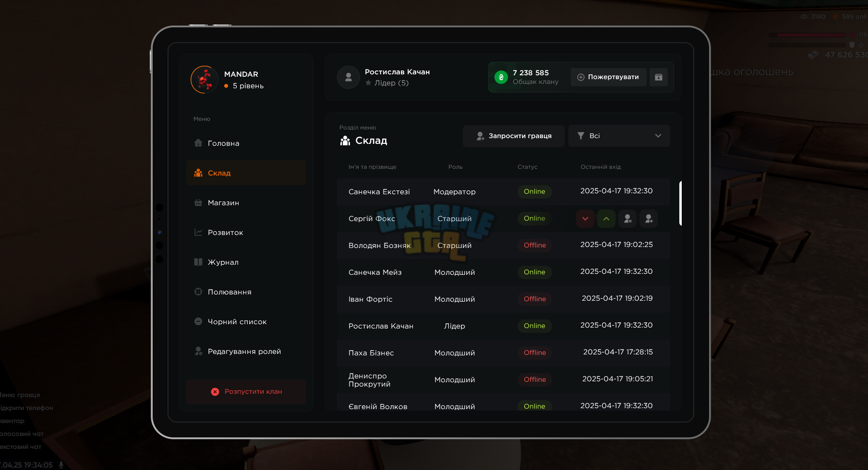This screenshot has width=868, height=470.
Task: Go to the Магазин menu item
Action: pyautogui.click(x=246, y=203)
